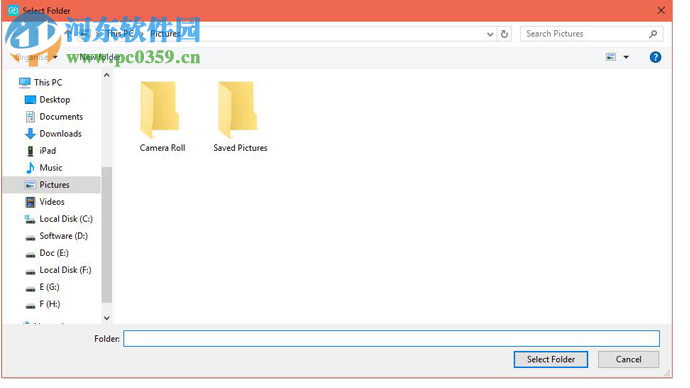
Task: Click the Local Disk (F:) drive icon
Action: coord(30,272)
